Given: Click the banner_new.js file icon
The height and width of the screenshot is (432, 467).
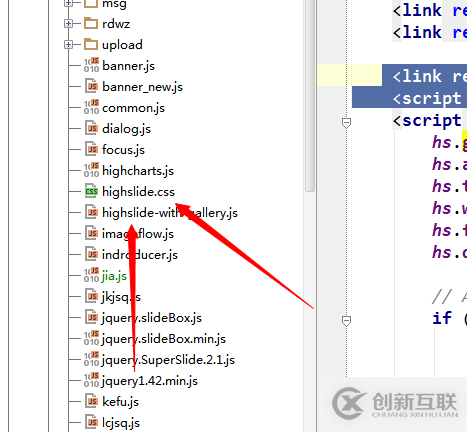Looking at the screenshot, I should point(91,86).
